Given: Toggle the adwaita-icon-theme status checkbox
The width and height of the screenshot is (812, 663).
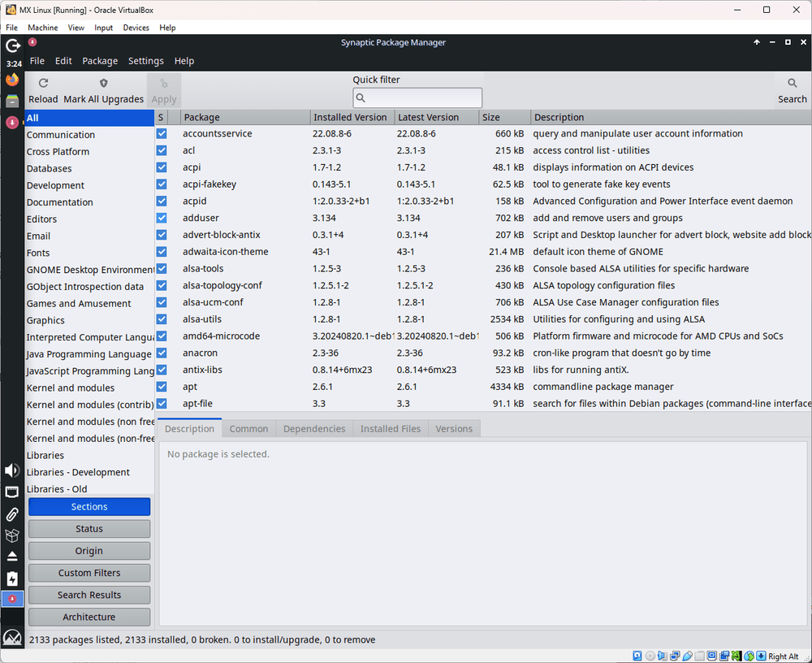Looking at the screenshot, I should click(x=162, y=251).
